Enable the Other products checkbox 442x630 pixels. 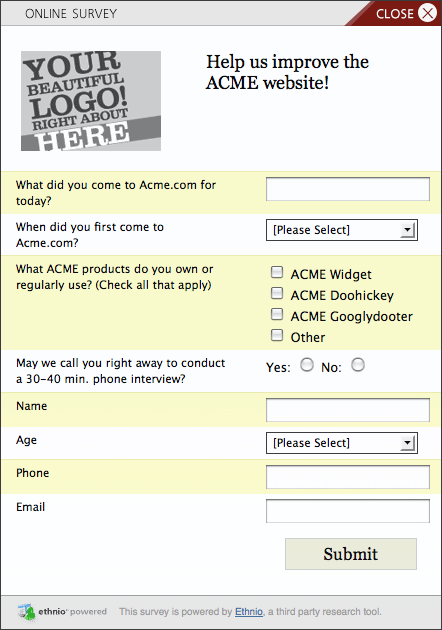[x=277, y=335]
